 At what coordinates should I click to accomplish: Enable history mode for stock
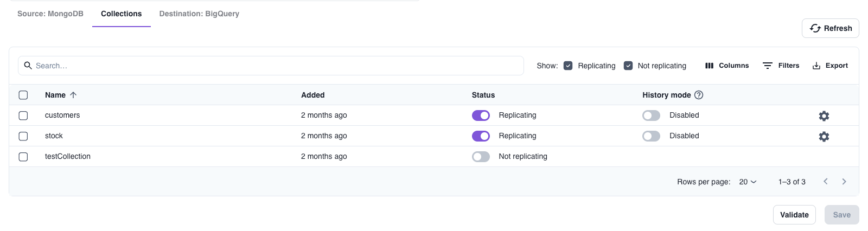pyautogui.click(x=651, y=136)
